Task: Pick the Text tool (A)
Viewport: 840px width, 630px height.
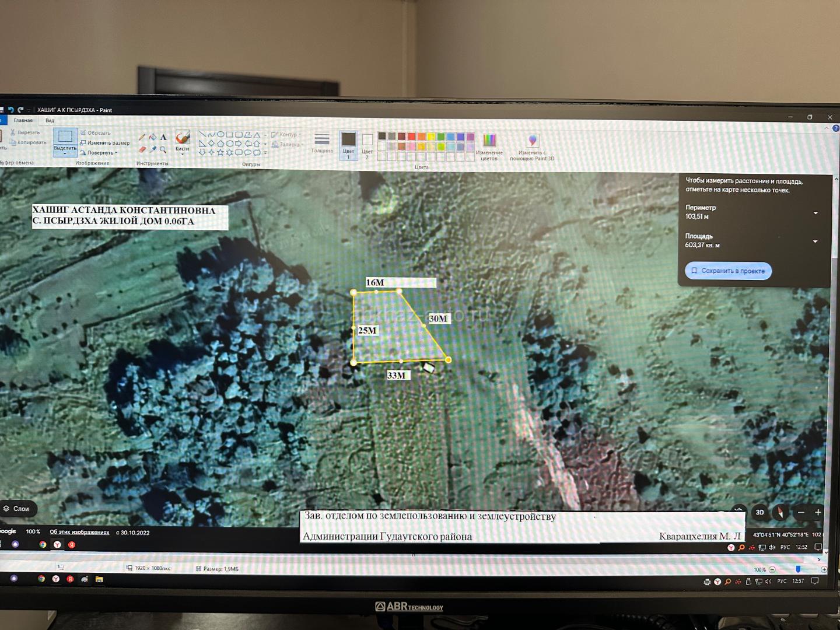Action: point(163,137)
